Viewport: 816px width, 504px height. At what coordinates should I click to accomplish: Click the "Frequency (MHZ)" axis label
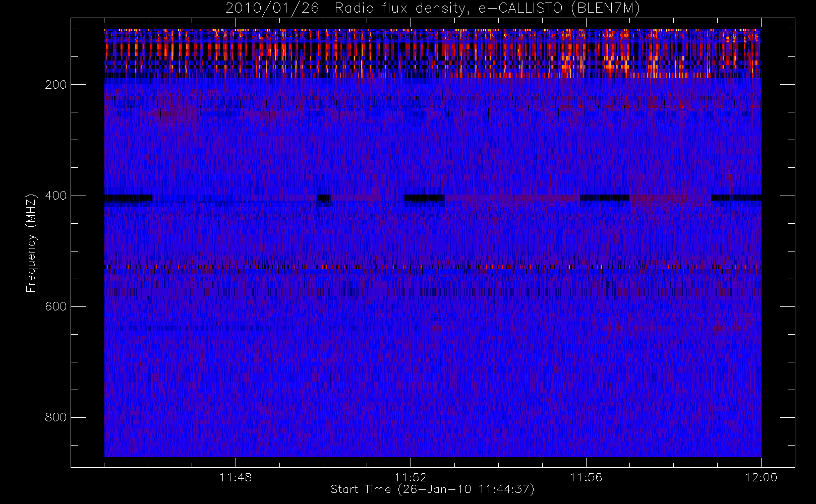click(31, 243)
